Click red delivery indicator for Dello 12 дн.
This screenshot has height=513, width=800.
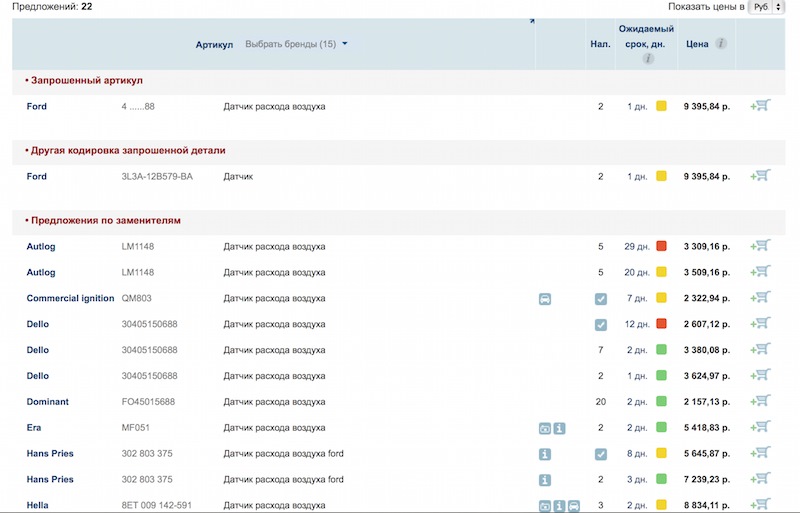(x=661, y=324)
